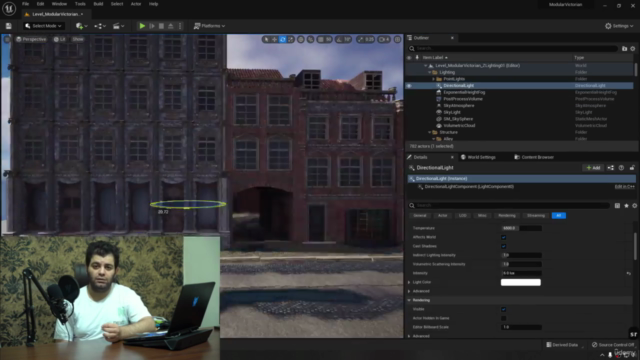
Task: Click into the Outliner search field
Action: [x=513, y=48]
